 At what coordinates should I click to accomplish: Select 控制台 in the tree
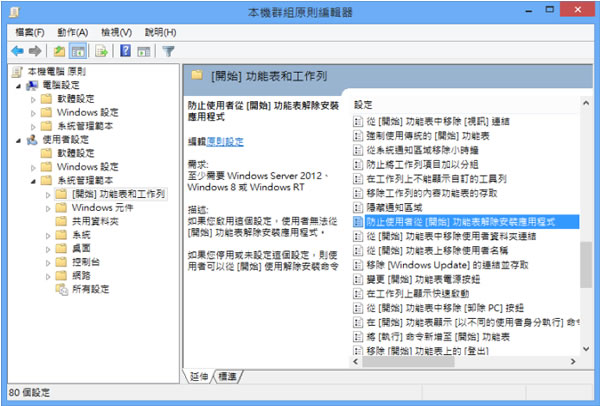(86, 262)
